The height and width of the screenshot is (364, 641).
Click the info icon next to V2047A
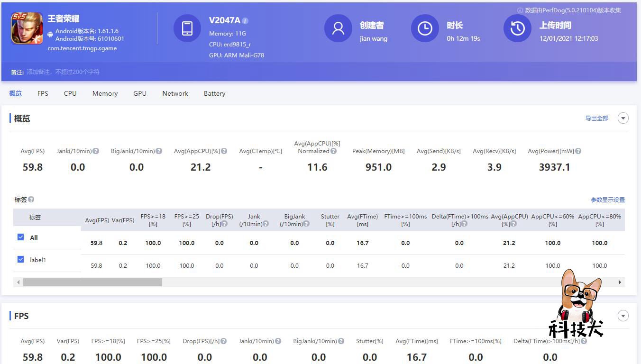245,20
